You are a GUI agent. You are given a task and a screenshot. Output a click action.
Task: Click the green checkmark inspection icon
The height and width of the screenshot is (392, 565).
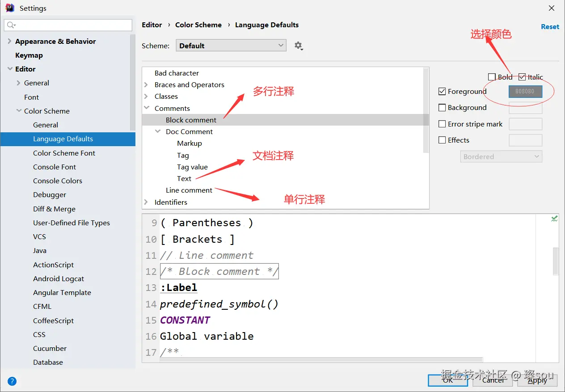point(554,219)
